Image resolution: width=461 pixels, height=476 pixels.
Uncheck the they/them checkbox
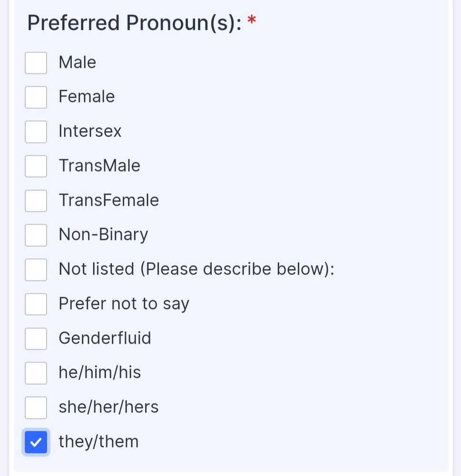coord(36,442)
